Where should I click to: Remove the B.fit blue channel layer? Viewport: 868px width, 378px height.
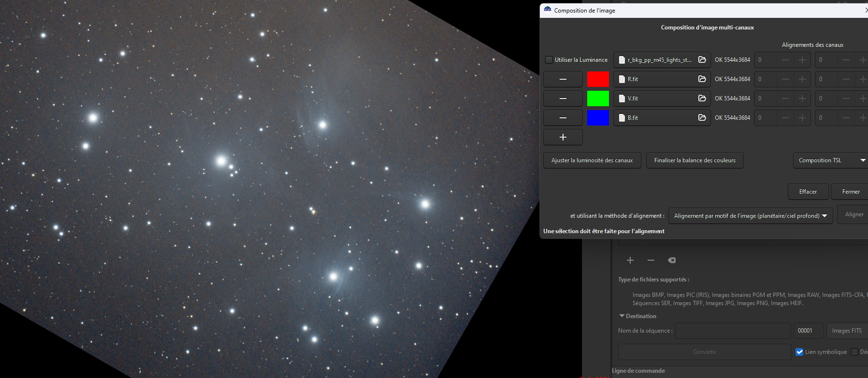(x=563, y=118)
